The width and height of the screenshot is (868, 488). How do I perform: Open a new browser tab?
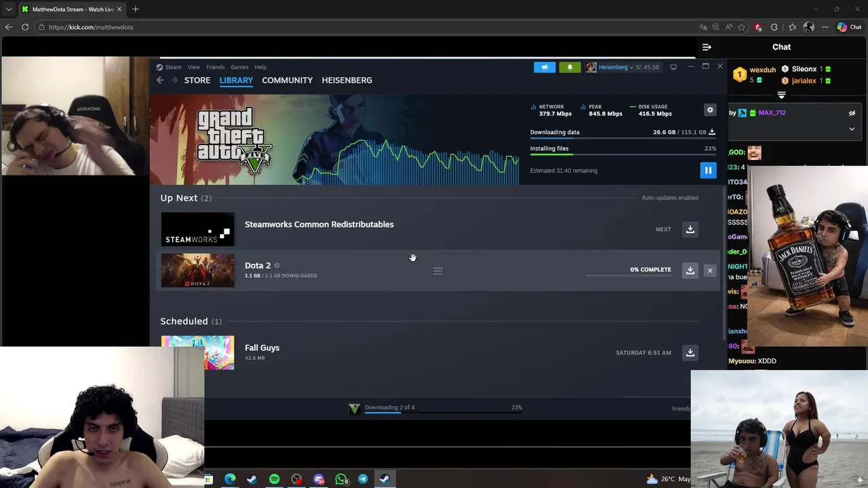point(136,9)
